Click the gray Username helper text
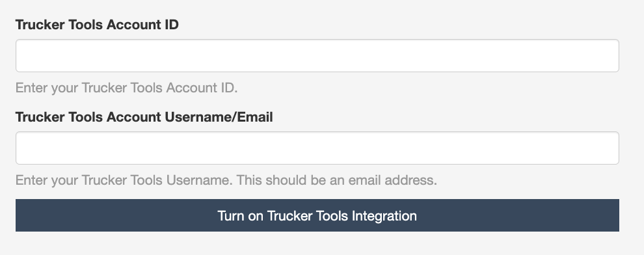 coord(226,180)
